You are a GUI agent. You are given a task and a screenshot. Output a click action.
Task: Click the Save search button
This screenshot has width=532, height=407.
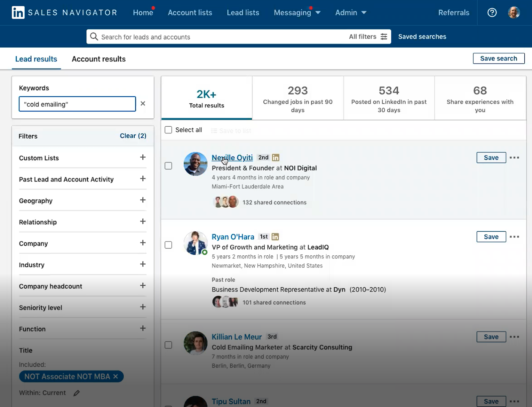click(x=499, y=59)
